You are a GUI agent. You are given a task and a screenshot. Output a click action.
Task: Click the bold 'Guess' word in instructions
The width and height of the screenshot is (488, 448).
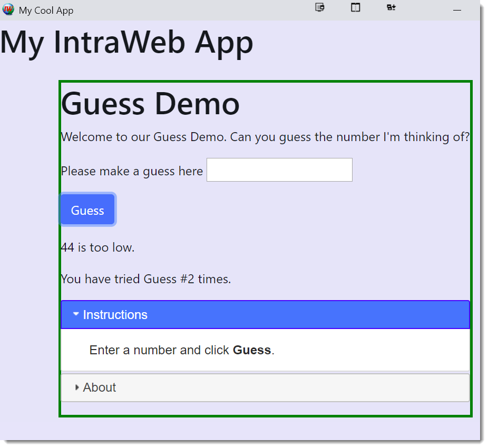tap(251, 350)
